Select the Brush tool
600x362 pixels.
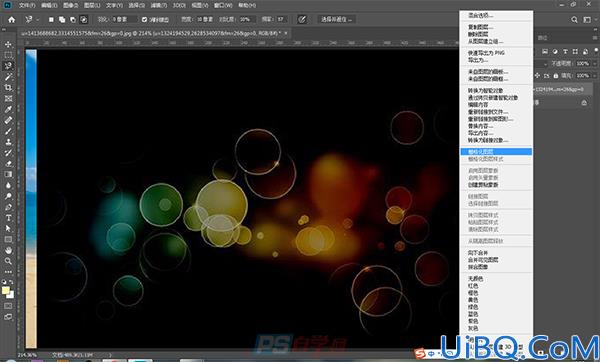(8, 131)
